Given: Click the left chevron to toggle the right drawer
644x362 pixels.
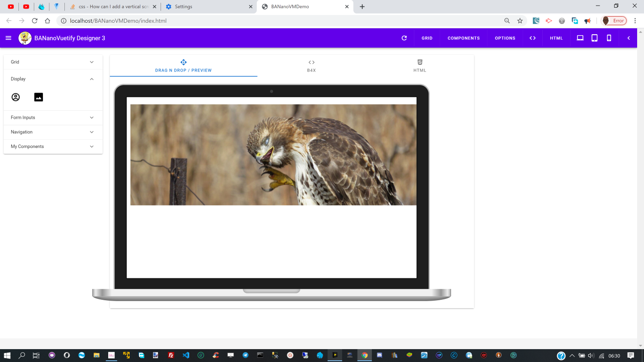Looking at the screenshot, I should 629,38.
